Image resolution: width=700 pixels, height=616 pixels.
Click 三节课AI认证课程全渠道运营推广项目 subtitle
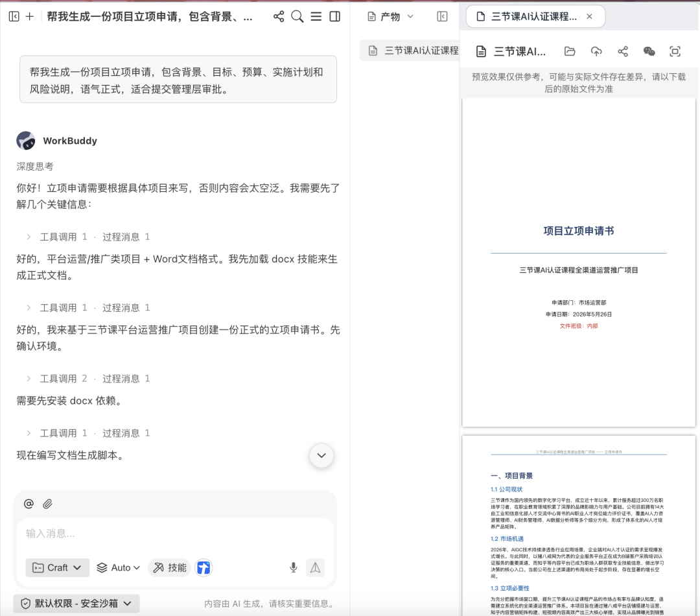tap(579, 270)
